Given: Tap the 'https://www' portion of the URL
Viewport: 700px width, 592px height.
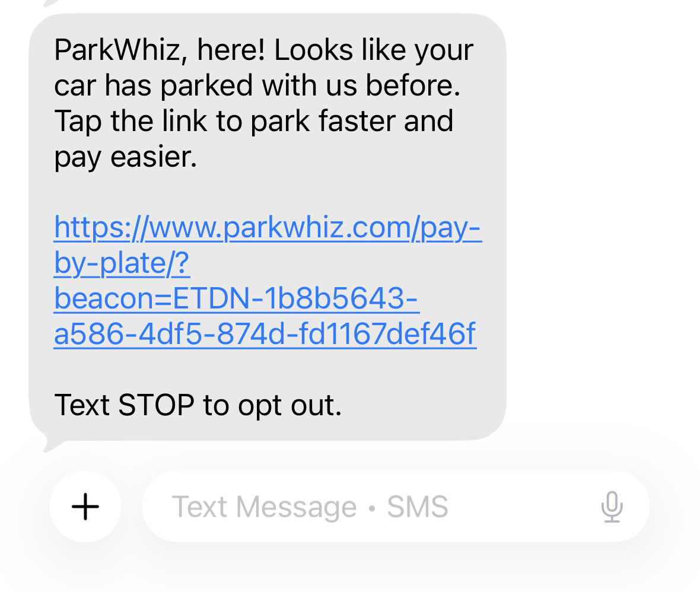Looking at the screenshot, I should (x=138, y=227).
